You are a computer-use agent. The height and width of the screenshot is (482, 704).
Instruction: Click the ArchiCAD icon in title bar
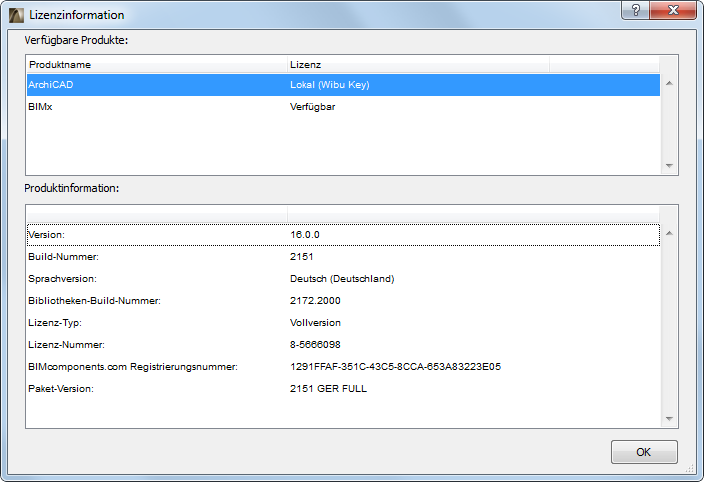[16, 15]
